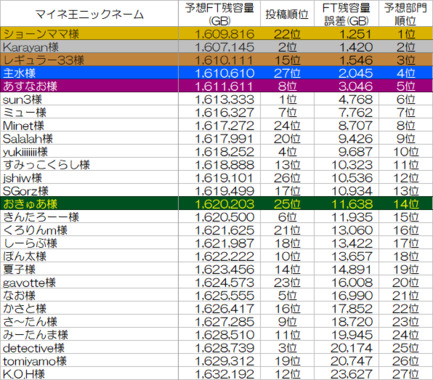The image size is (433, 380).
Task: Click the 予想FT残容量 (GB) column header
Action: coord(220,14)
